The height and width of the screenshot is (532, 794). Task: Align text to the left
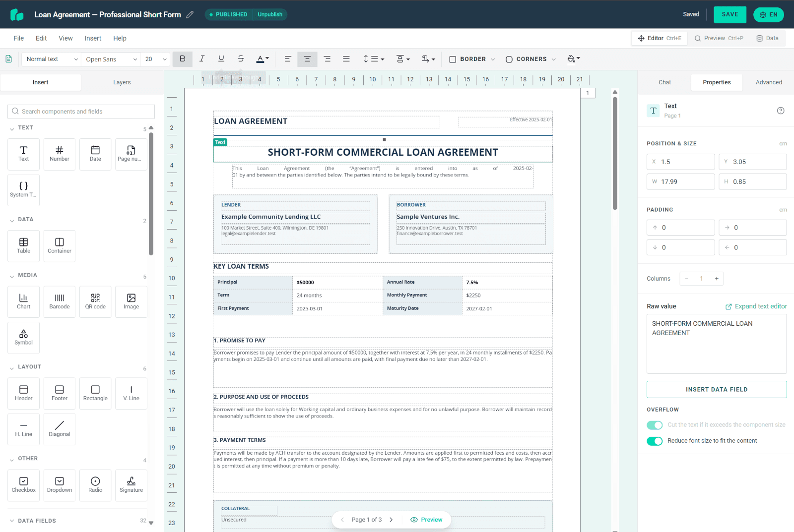tap(288, 59)
